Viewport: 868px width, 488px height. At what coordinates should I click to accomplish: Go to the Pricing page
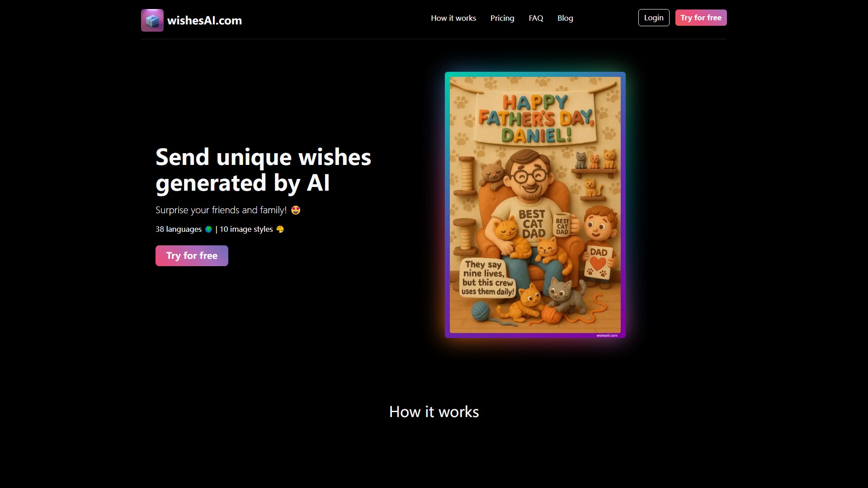[x=502, y=18]
